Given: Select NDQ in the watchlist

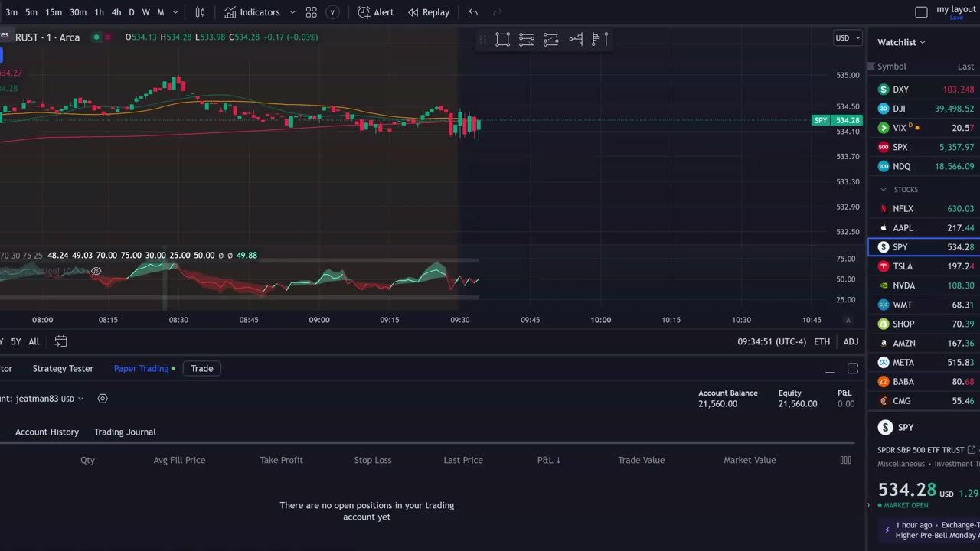Looking at the screenshot, I should click(924, 166).
